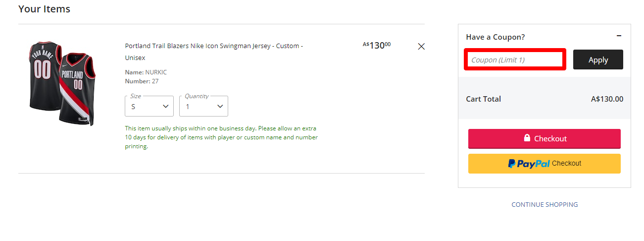Pay with the yellow PayPal Checkout button
Screen dimensions: 644x241
click(x=544, y=164)
